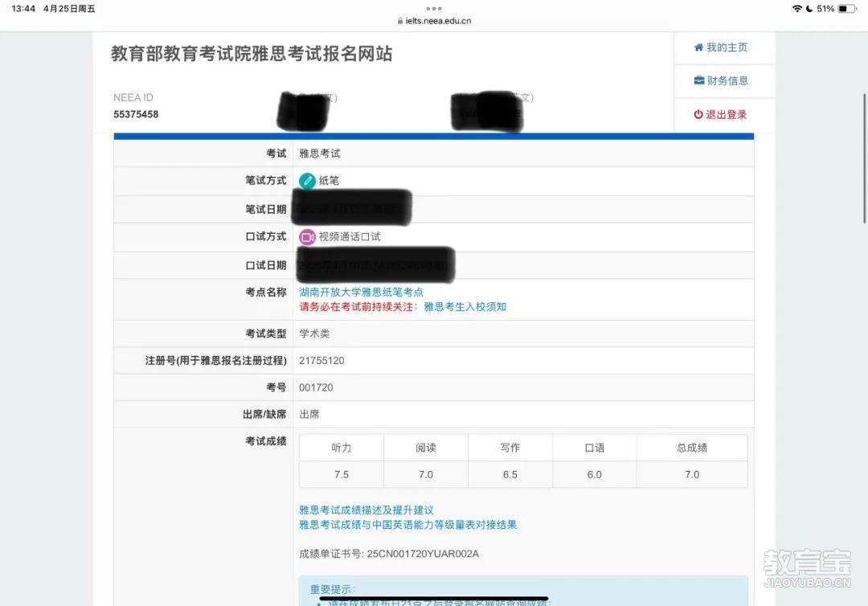Tap the moon do-not-disturb status icon
The image size is (868, 606).
tap(809, 8)
